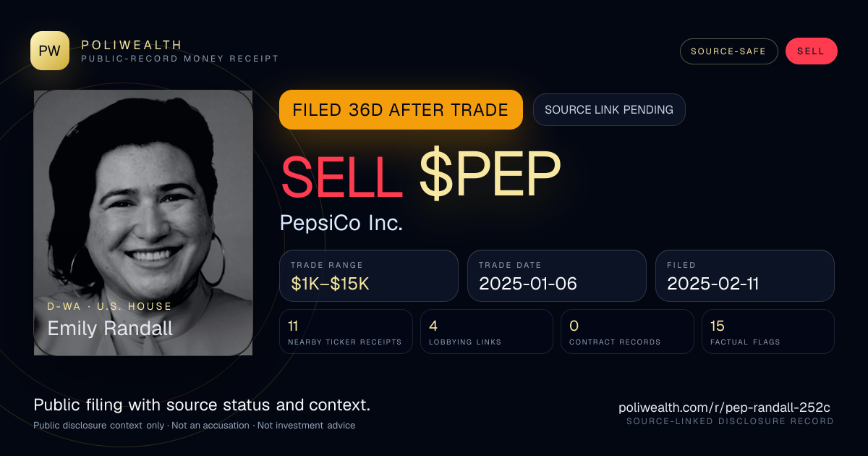Open the 15 factual flags tile
This screenshot has height=456, width=868.
click(x=768, y=332)
